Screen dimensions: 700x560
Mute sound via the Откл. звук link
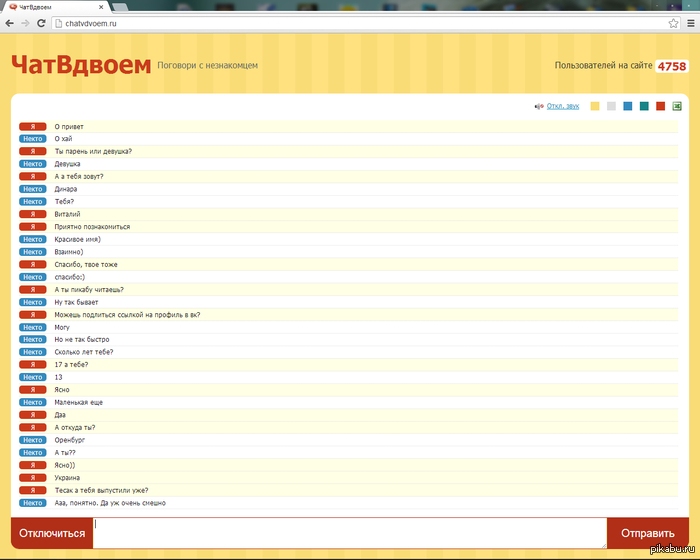point(563,106)
